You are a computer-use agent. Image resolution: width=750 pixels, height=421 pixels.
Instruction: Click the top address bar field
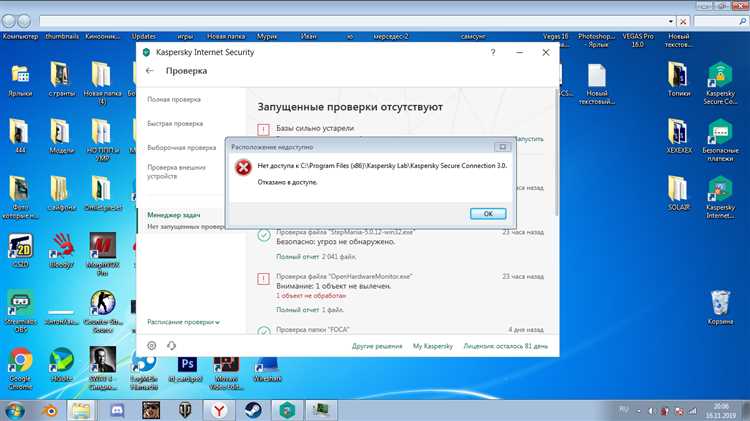point(353,22)
